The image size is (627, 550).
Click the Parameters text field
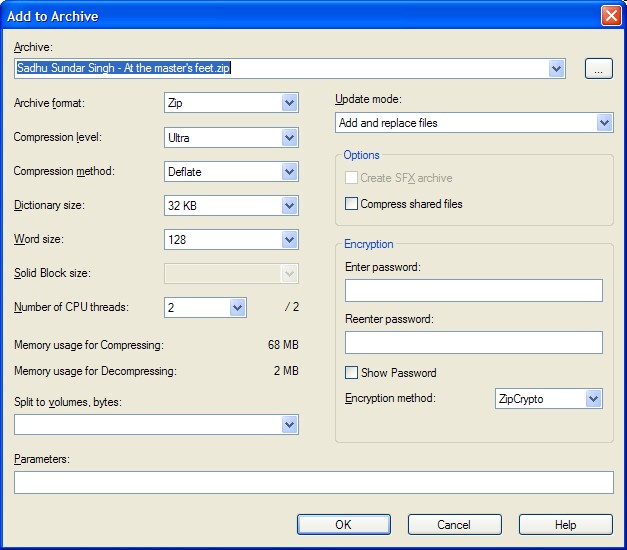pyautogui.click(x=313, y=483)
